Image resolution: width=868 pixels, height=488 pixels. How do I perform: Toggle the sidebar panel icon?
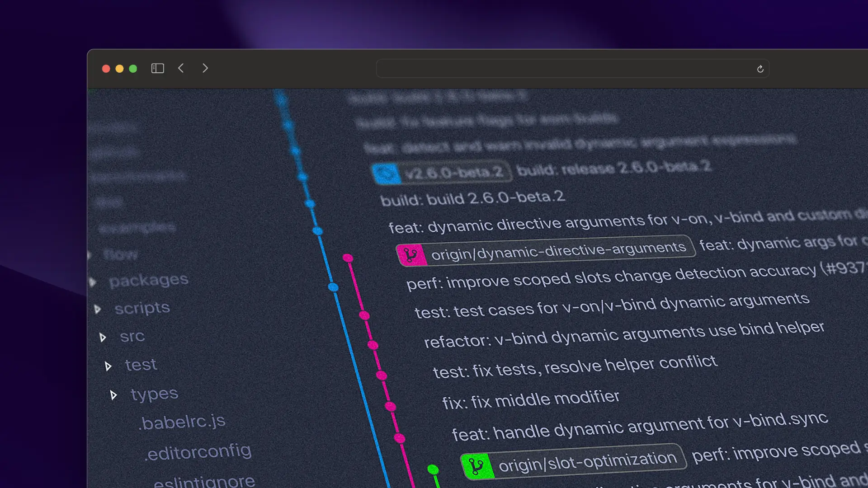tap(157, 68)
